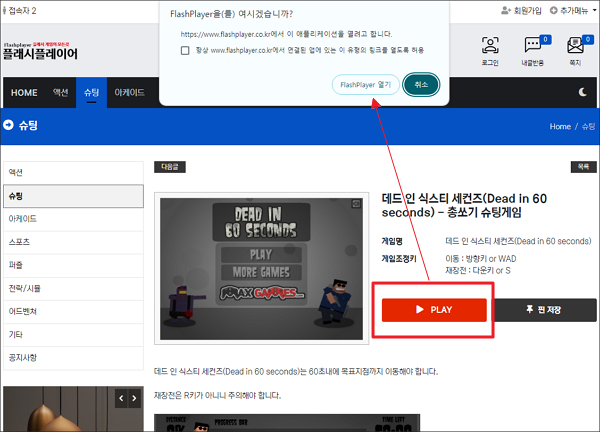The width and height of the screenshot is (600, 432).
Task: Click the carousel previous arrow
Action: tap(121, 398)
